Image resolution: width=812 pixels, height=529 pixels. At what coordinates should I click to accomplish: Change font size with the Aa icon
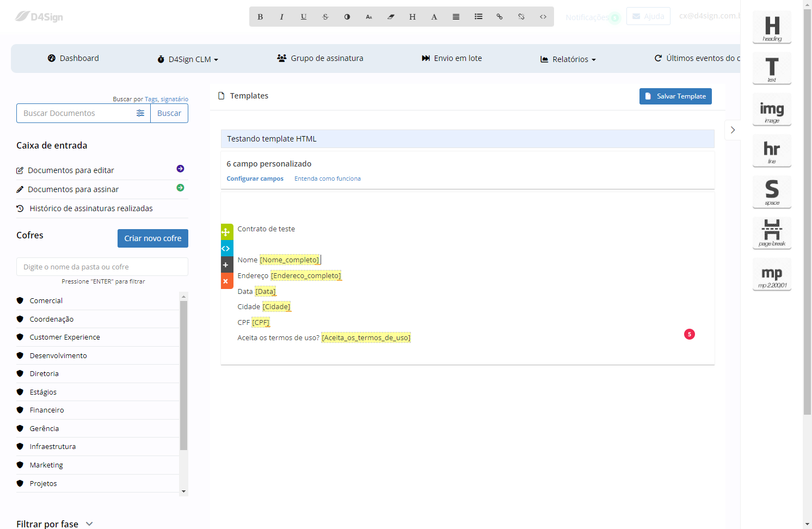click(369, 17)
